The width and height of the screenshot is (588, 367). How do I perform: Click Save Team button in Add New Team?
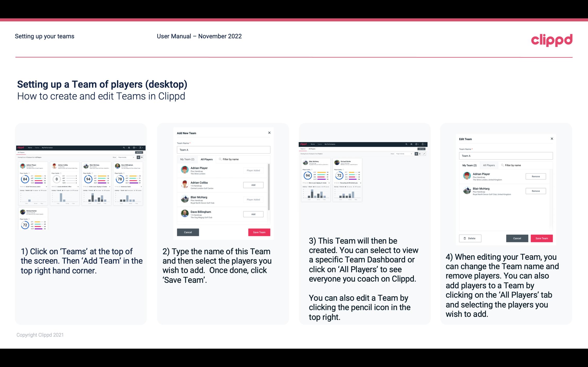click(259, 232)
